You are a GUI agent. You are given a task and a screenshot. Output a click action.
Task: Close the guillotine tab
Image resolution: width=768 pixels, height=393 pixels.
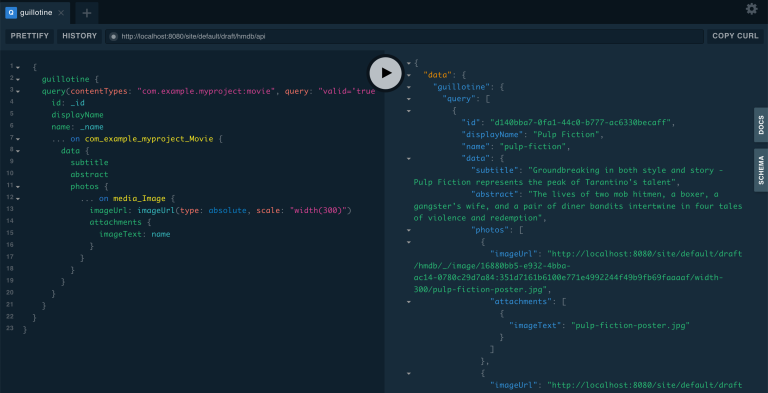click(61, 13)
